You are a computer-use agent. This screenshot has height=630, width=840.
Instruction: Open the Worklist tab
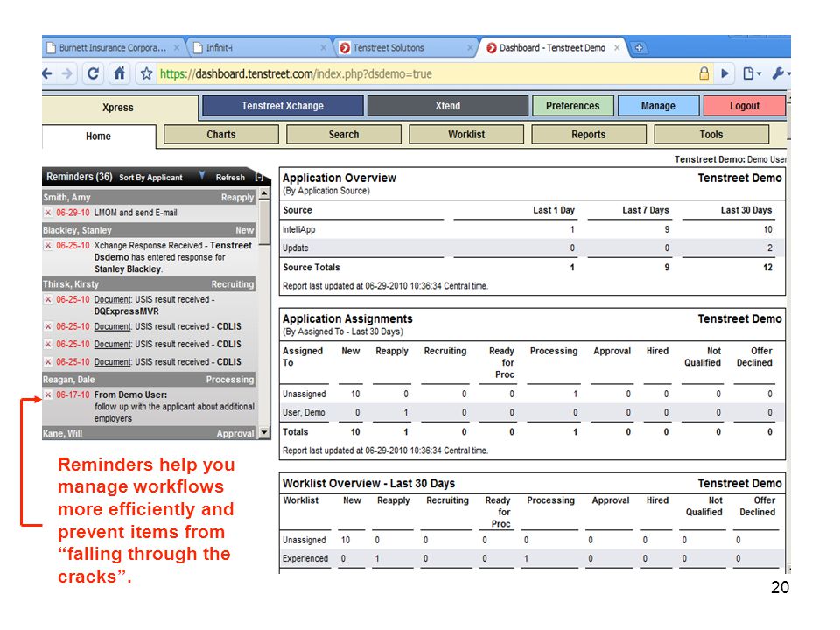pos(466,135)
